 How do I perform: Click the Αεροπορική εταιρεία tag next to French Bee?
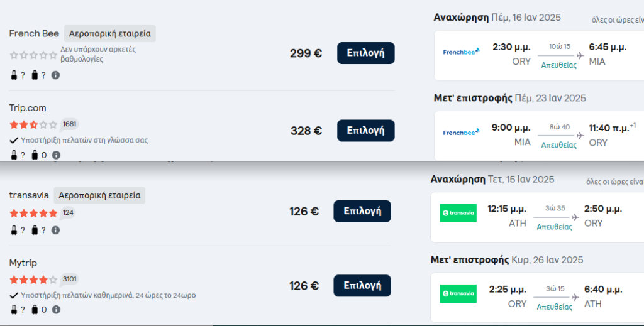click(109, 34)
